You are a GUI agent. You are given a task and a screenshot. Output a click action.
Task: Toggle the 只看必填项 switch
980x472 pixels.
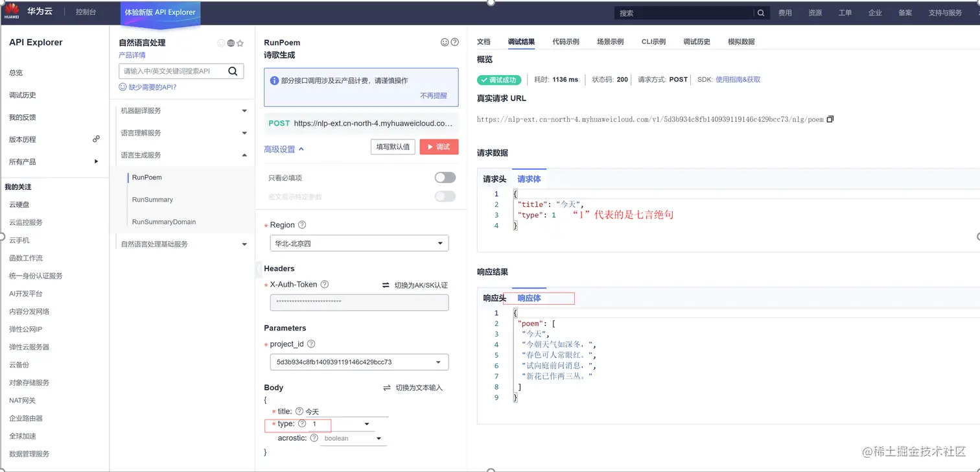pos(445,178)
